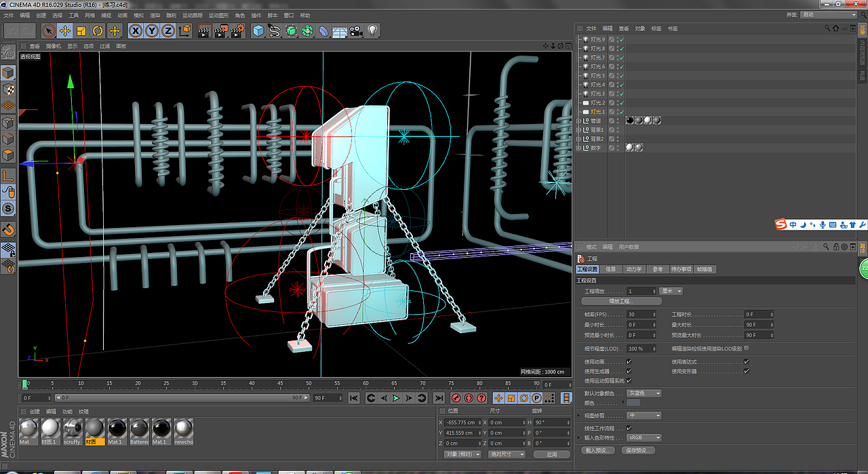Select the Move tool in the toolbar
This screenshot has width=868, height=474.
point(66,31)
